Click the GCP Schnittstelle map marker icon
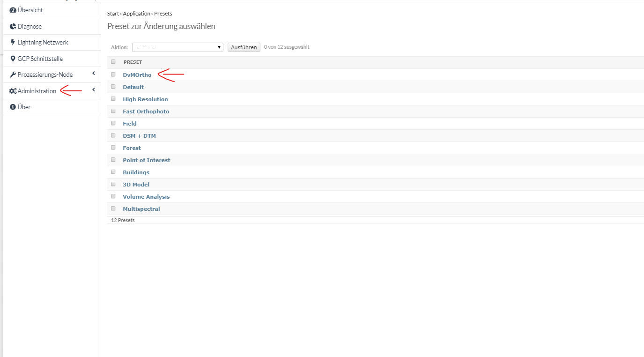Screen dimensions: 644x357 pos(13,59)
